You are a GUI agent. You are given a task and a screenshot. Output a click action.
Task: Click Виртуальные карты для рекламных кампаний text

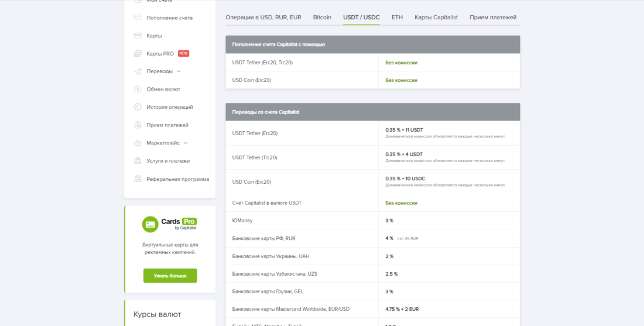coord(170,248)
